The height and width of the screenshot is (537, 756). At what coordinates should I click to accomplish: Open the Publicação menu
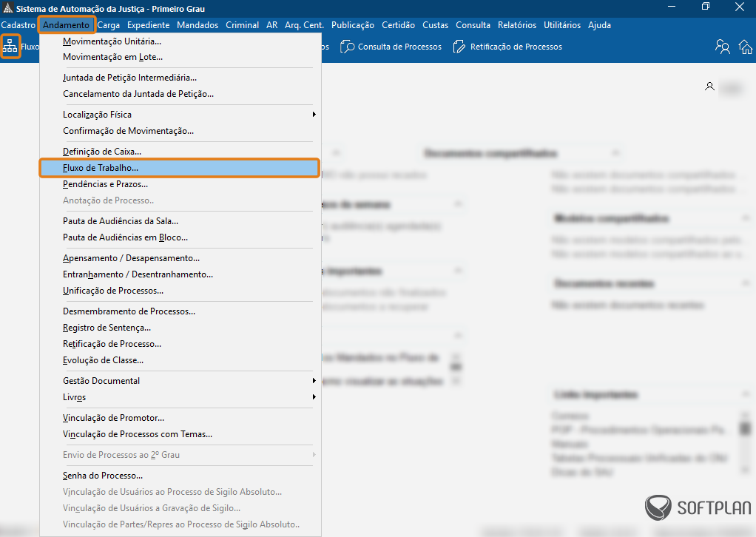(x=353, y=25)
